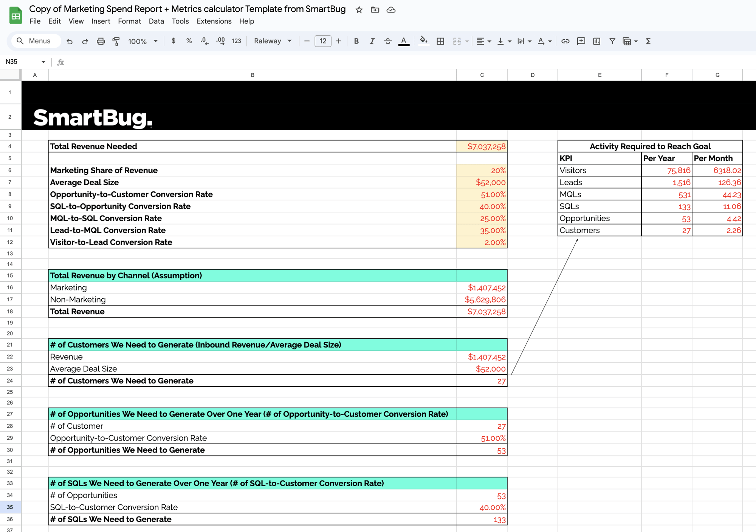The width and height of the screenshot is (756, 532).
Task: Open the Name box dropdown arrow
Action: point(43,62)
